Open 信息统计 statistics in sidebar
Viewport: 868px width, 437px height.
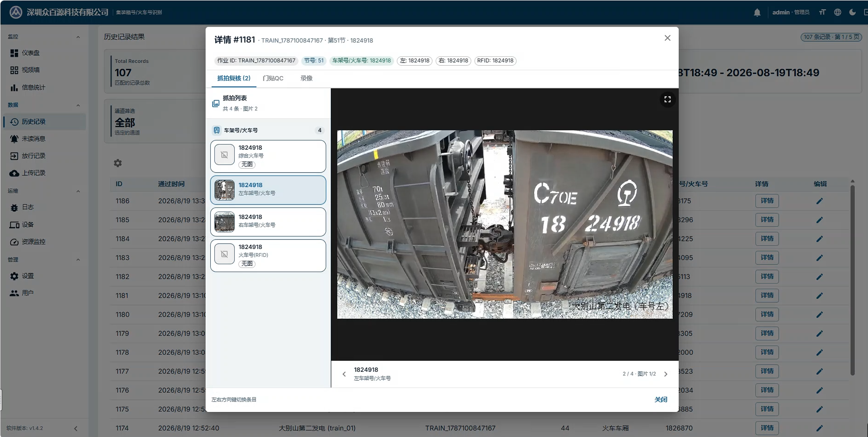44,87
